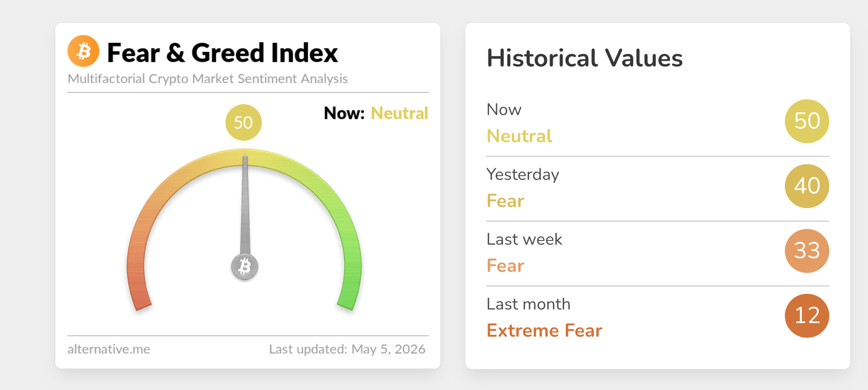Select the yellow Neutral label in Historical Values

(519, 136)
